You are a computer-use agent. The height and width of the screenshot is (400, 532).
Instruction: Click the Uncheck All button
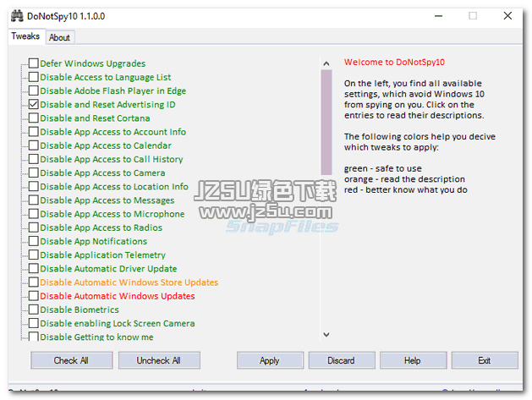coord(159,360)
